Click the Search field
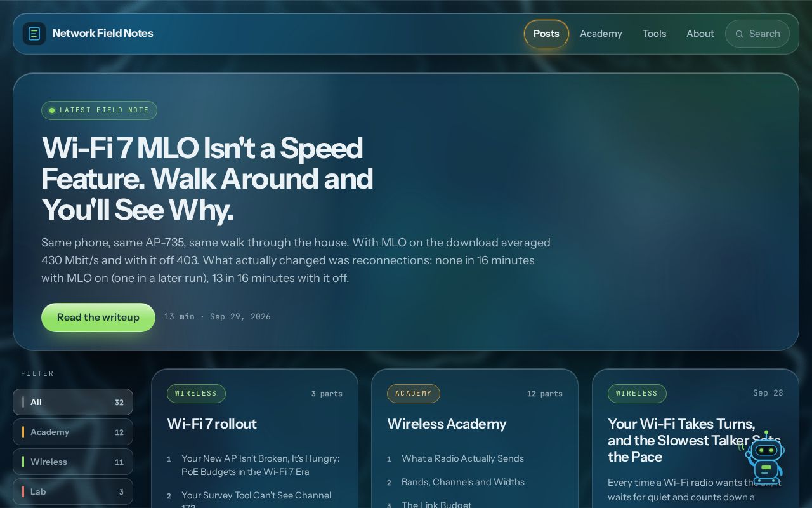812x508 pixels. 757,34
